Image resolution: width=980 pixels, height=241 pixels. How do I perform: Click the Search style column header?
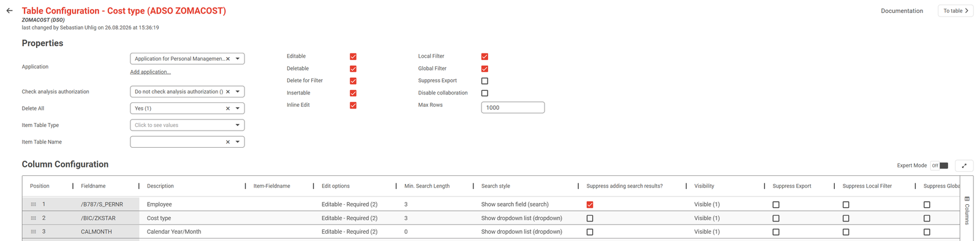pos(496,186)
